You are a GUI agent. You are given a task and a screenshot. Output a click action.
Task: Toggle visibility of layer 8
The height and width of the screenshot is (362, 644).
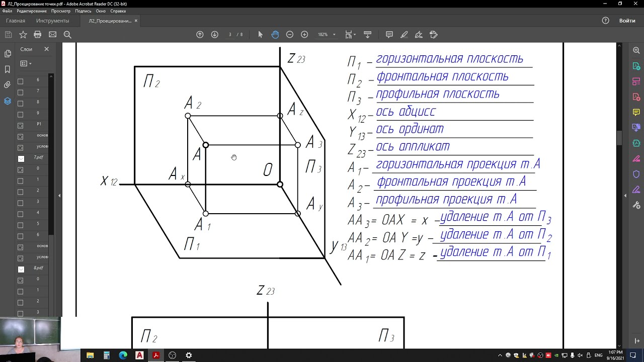point(21,104)
